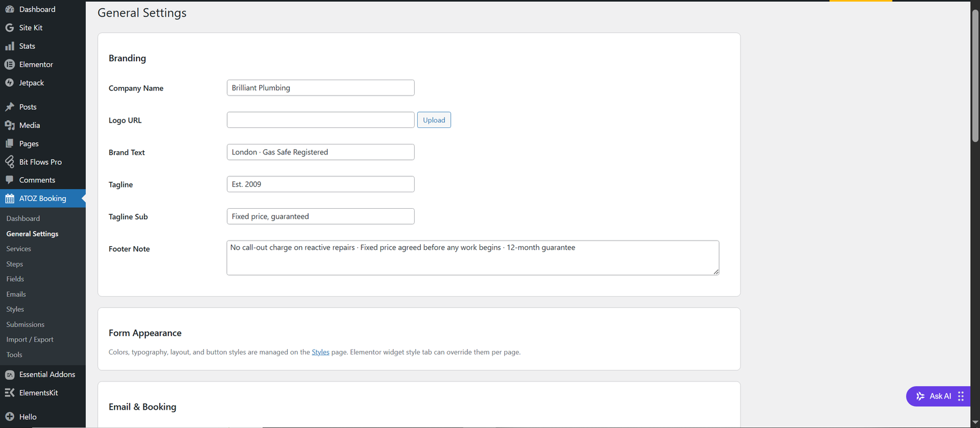This screenshot has height=428, width=980.
Task: Open the Pages menu
Action: 43,143
